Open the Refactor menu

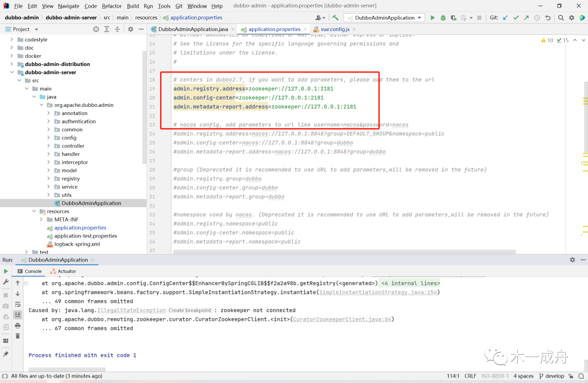point(112,6)
